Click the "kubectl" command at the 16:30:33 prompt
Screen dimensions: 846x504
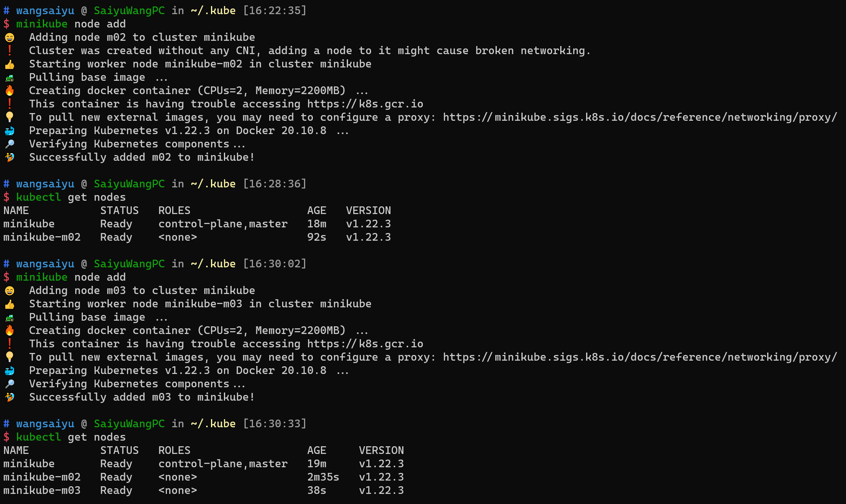(38, 437)
